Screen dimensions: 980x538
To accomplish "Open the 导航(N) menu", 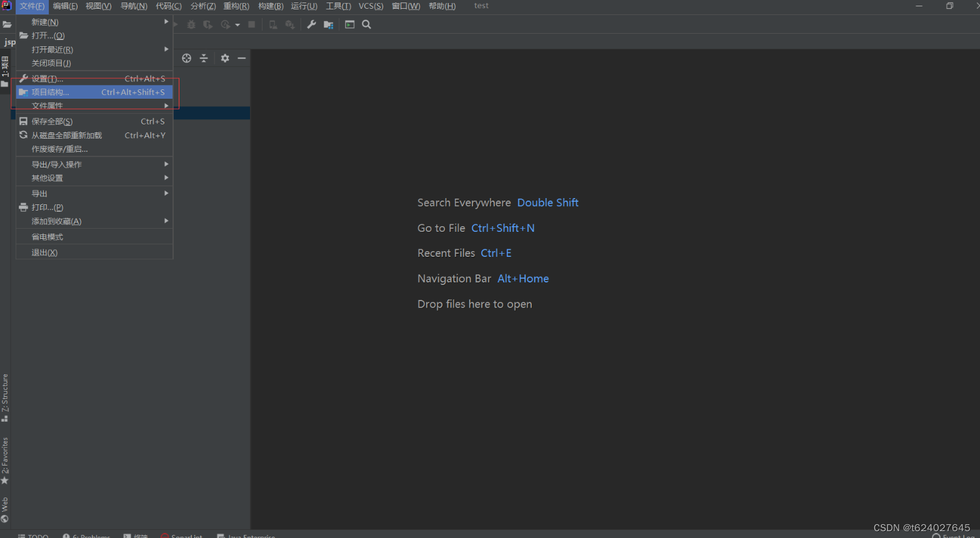I will (134, 6).
